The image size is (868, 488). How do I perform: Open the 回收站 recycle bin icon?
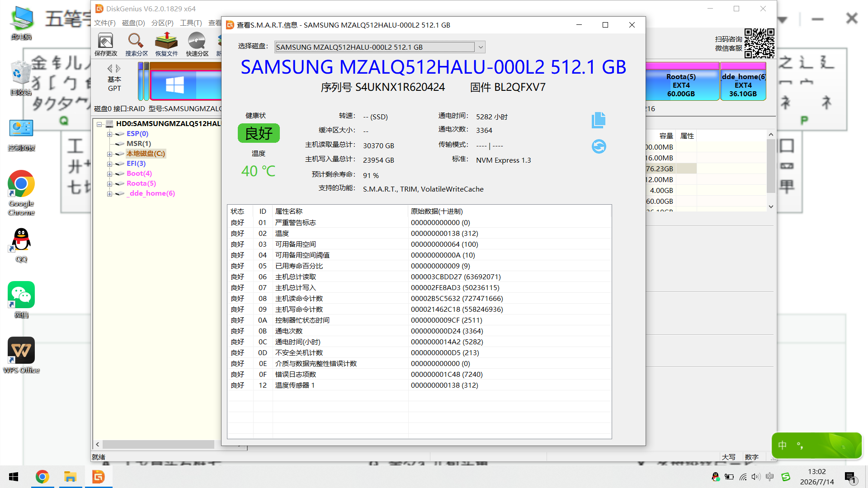tap(21, 78)
